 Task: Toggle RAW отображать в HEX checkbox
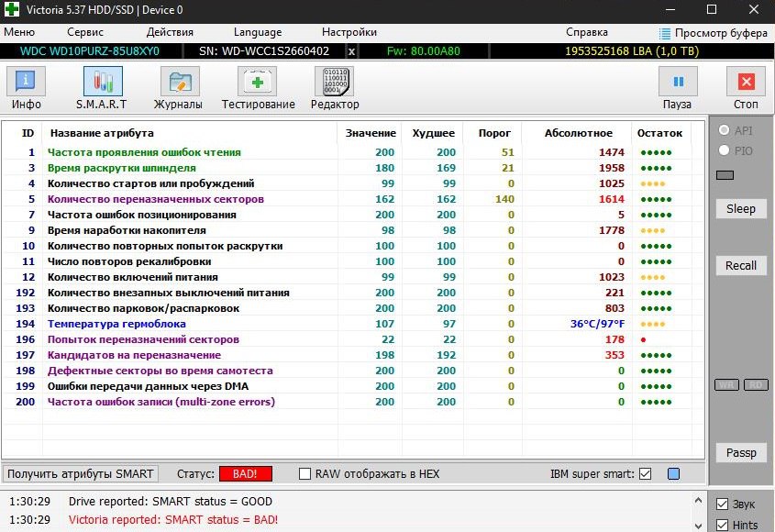[x=305, y=473]
